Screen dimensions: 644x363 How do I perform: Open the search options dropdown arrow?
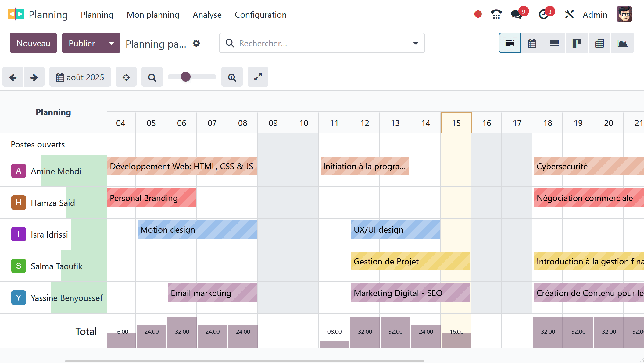416,43
